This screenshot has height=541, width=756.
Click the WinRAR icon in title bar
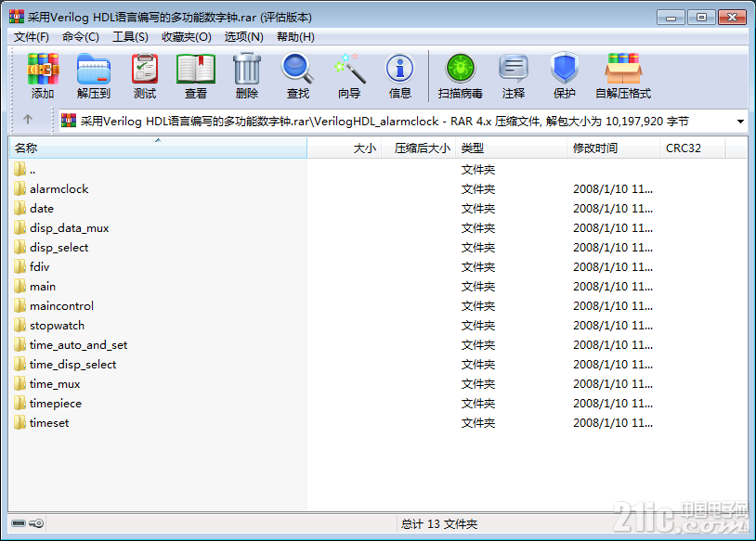coord(17,17)
